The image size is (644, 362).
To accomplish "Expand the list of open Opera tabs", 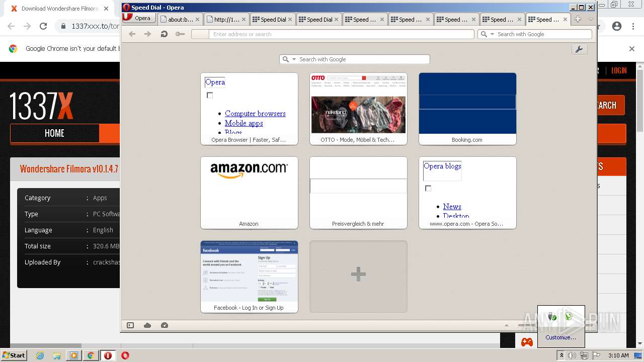I will pos(591,19).
